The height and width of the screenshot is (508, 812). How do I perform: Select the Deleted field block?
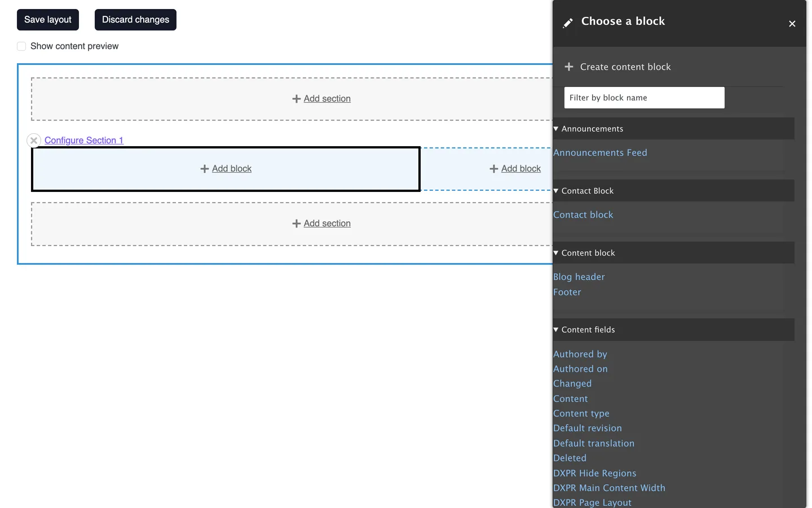[x=570, y=458]
